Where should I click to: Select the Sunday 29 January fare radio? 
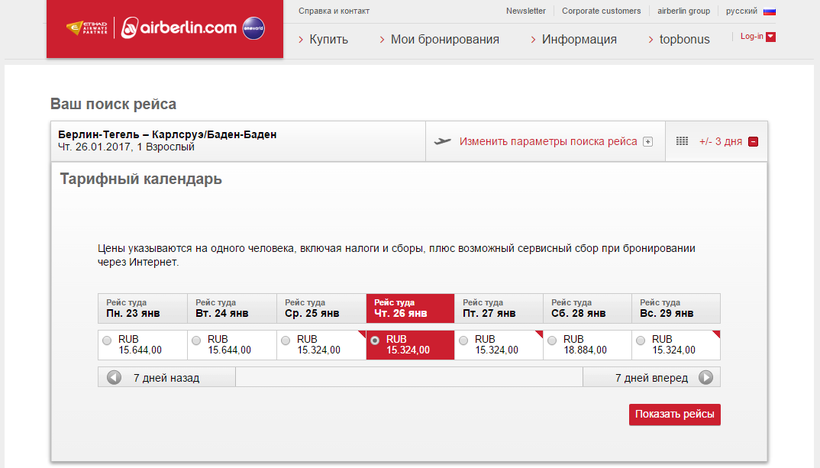point(641,341)
